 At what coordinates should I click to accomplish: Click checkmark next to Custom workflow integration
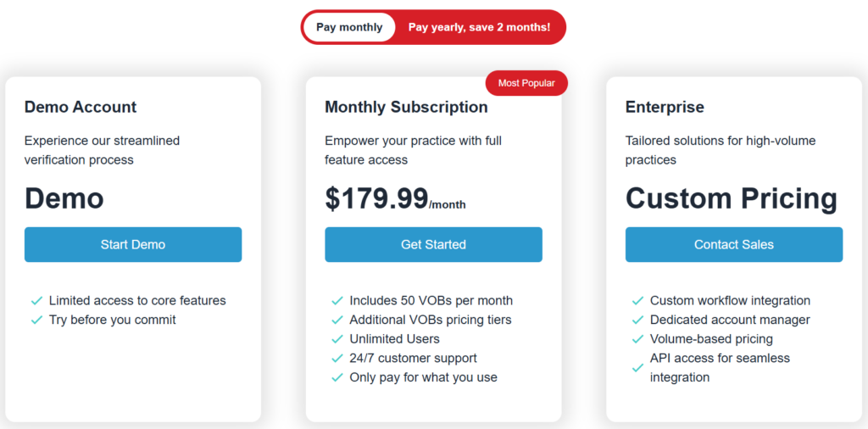(637, 301)
